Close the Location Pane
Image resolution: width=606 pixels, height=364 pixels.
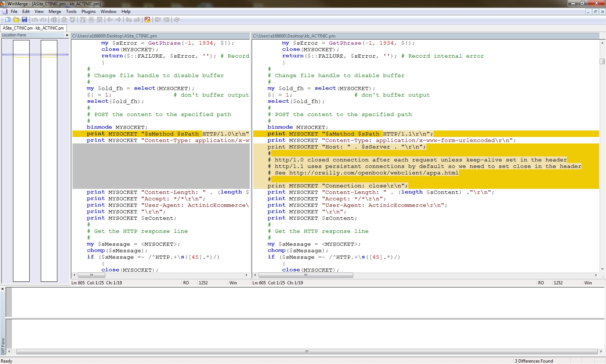tap(67, 35)
